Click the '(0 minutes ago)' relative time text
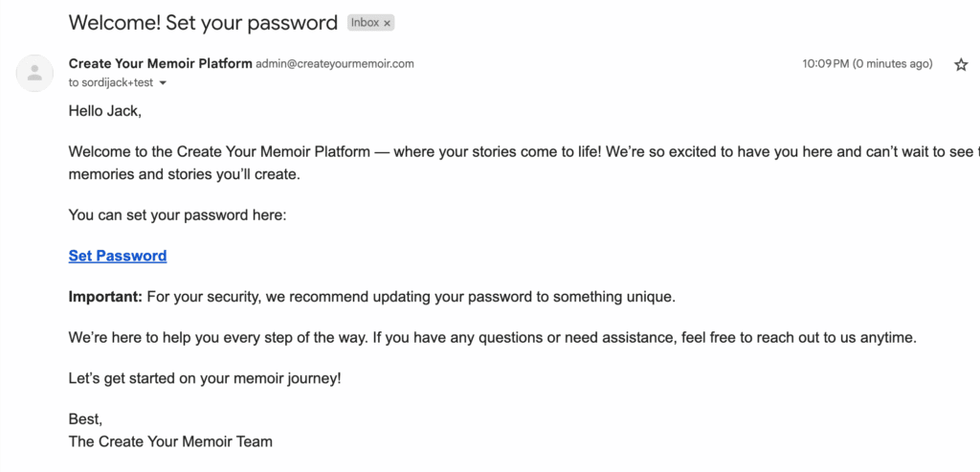Image resolution: width=980 pixels, height=472 pixels. tap(892, 64)
